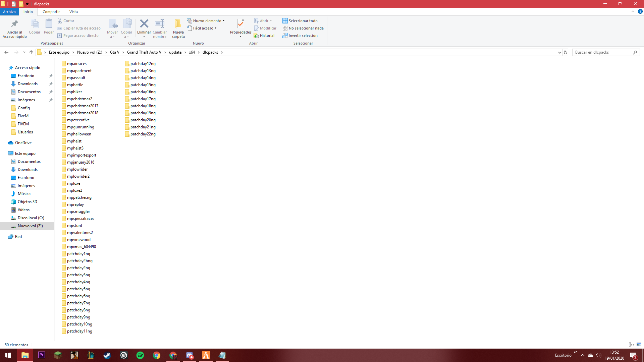
Task: Select Red network in navigation pane
Action: [18, 237]
